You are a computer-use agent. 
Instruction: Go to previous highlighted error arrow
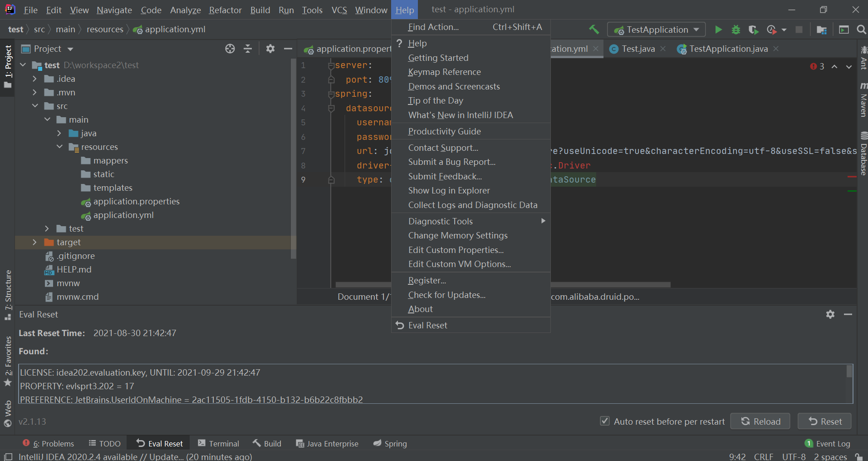click(834, 67)
